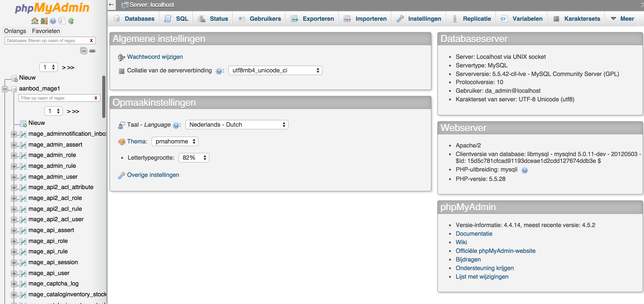The width and height of the screenshot is (644, 304).
Task: Click the chain link icon in the navigation panel
Action: [92, 51]
